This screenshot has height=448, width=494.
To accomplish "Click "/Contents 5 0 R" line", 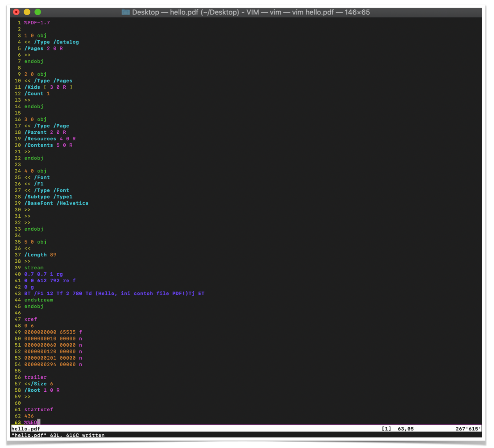I will [48, 145].
